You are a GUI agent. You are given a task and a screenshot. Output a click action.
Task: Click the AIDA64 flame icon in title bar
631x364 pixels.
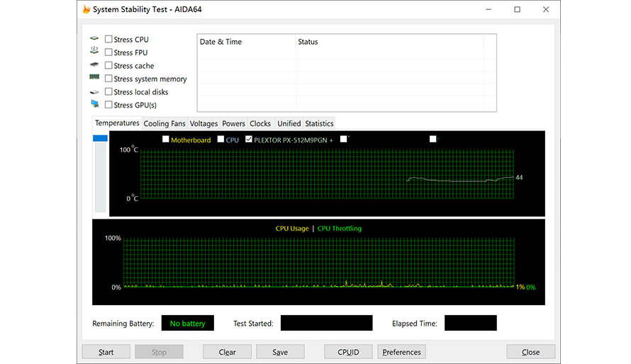(86, 10)
